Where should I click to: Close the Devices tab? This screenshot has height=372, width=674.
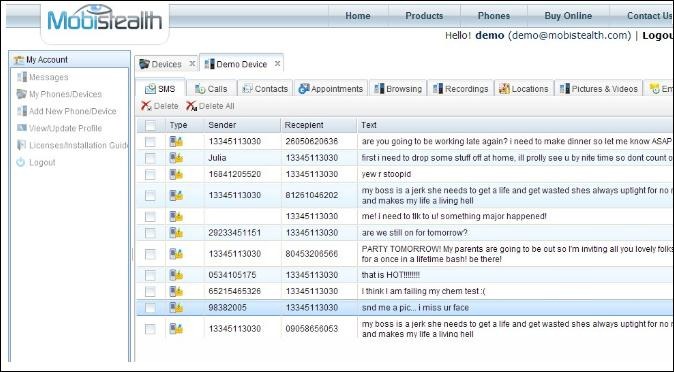(193, 64)
